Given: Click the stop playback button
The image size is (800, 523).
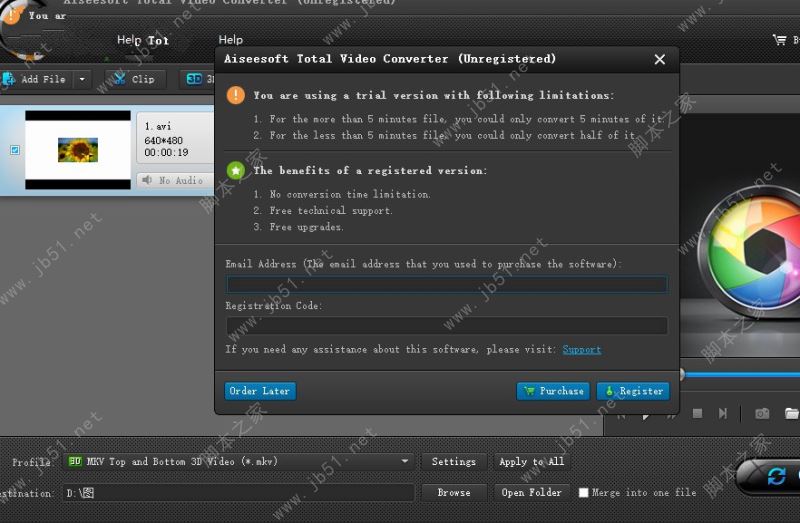Looking at the screenshot, I should coord(697,413).
